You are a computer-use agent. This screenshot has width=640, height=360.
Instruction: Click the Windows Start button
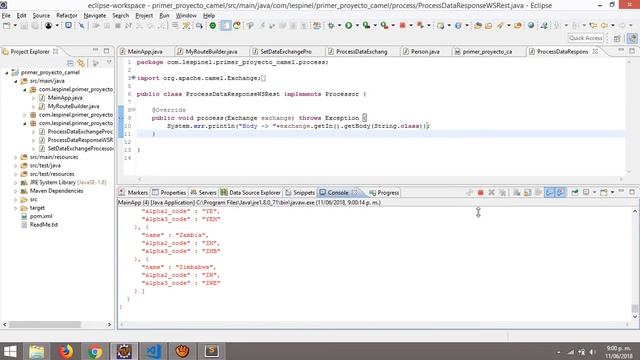click(x=10, y=351)
